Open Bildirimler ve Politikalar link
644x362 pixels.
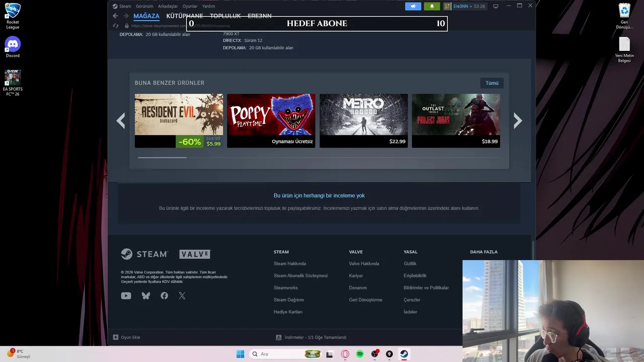(426, 288)
